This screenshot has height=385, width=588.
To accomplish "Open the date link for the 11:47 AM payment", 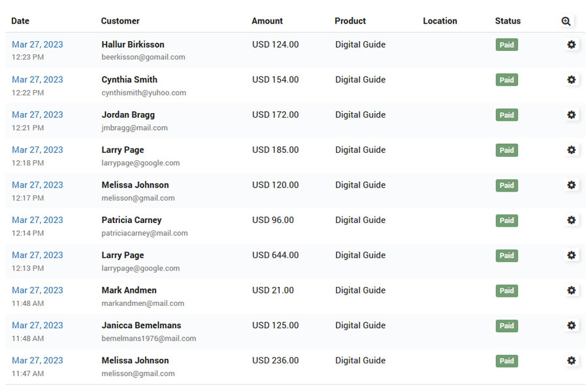I will [x=37, y=360].
